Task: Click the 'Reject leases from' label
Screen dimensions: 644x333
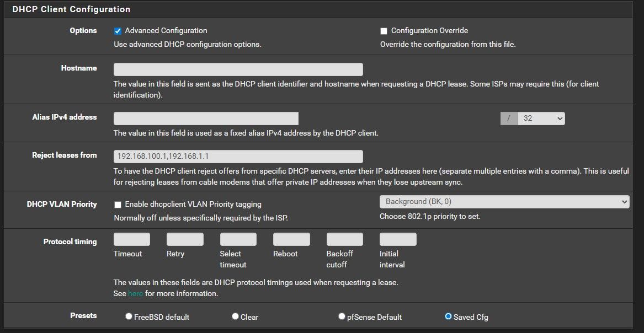Action: click(x=65, y=155)
